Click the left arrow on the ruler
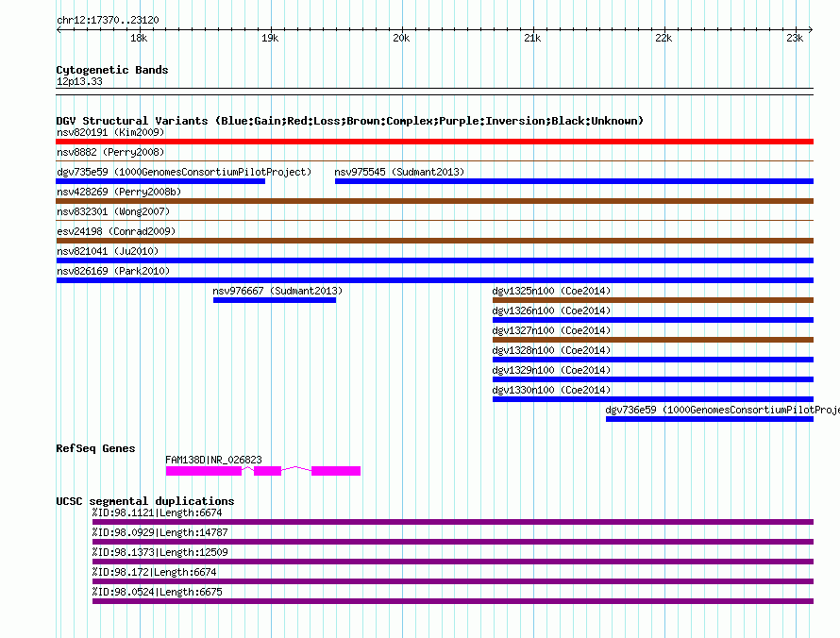Screen dimensions: 840x638 click(59, 30)
